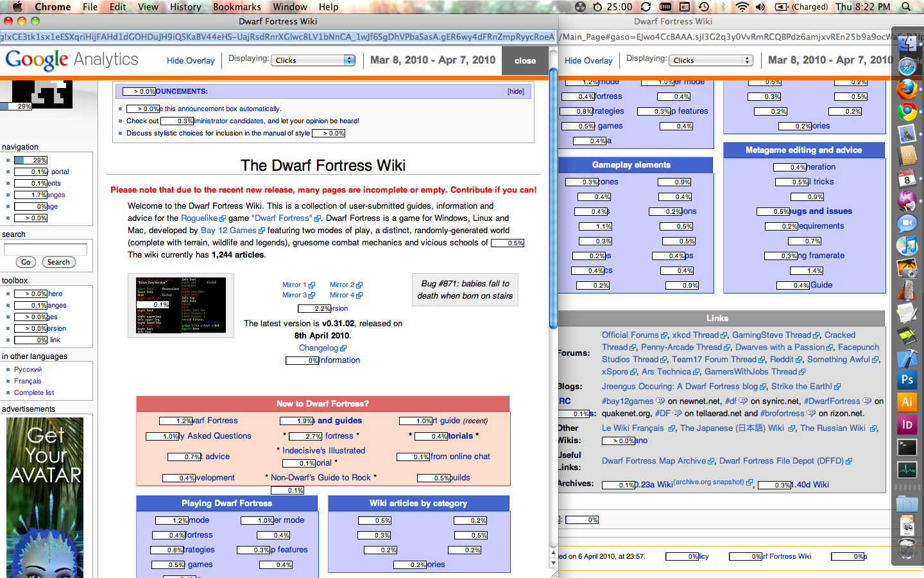Image resolution: width=924 pixels, height=578 pixels.
Task: Open the Help menu
Action: pos(329,7)
